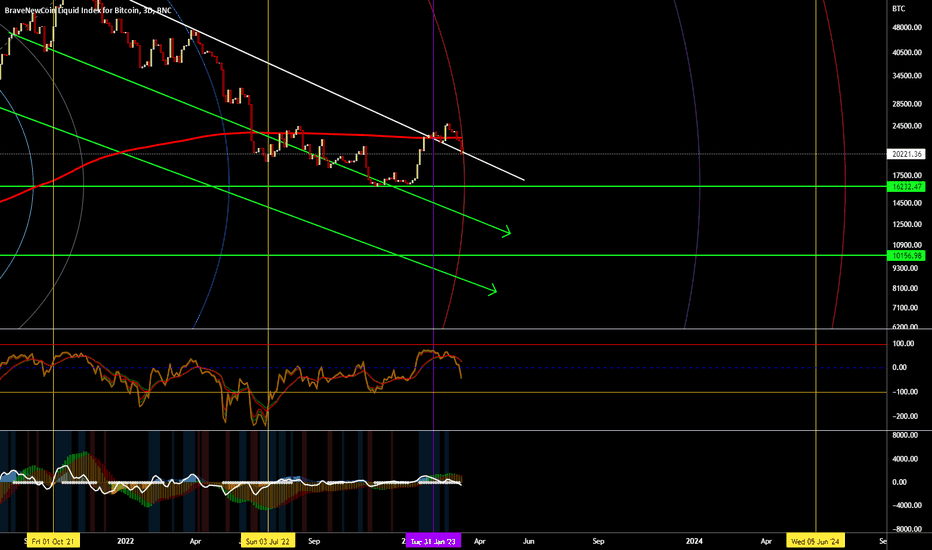932x550 pixels.
Task: Select the Fri 01 Oct '21 date marker
Action: pos(53,541)
